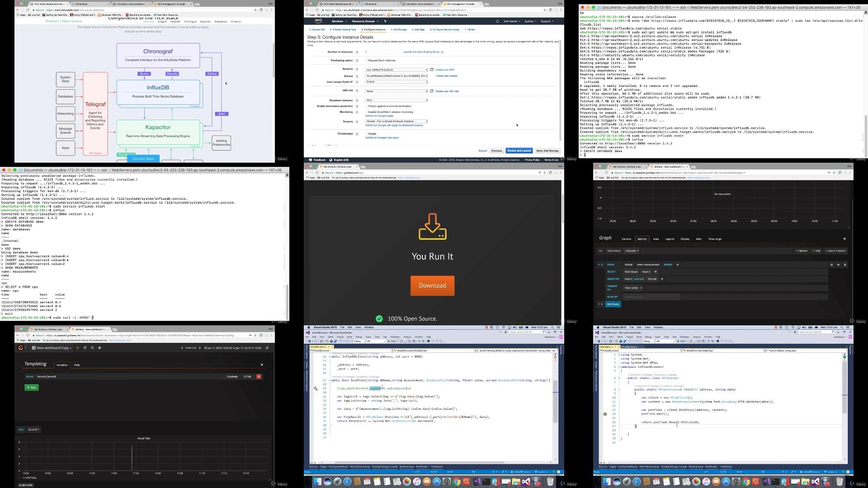Tick Enable CloudWatch detailed monitoring checkbox

[366, 112]
